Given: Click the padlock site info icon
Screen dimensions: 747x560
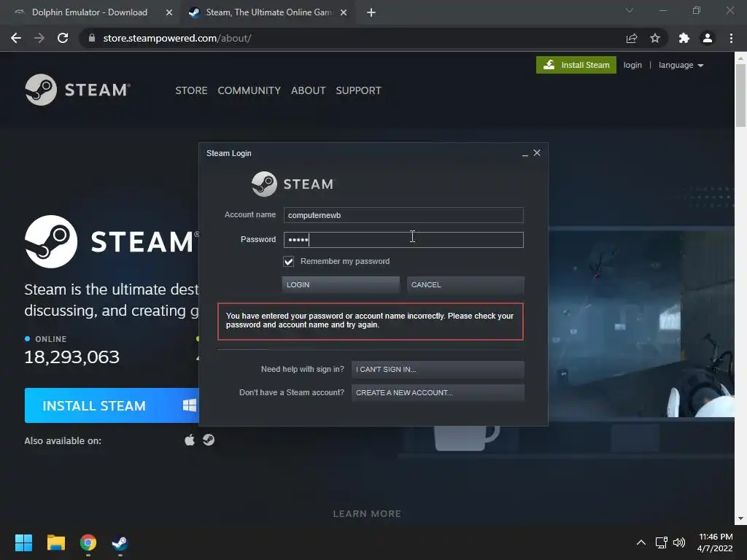Looking at the screenshot, I should point(91,38).
